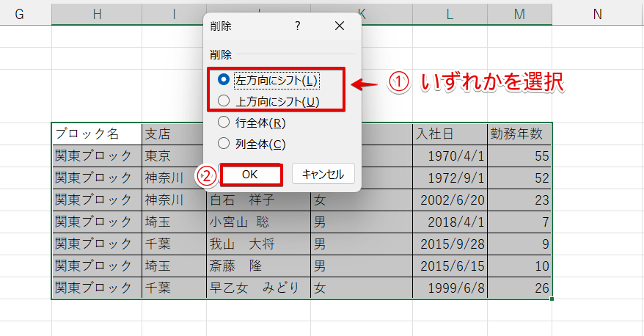644x336 pixels.
Task: Select the cell 我山 大将
Action: click(x=258, y=244)
